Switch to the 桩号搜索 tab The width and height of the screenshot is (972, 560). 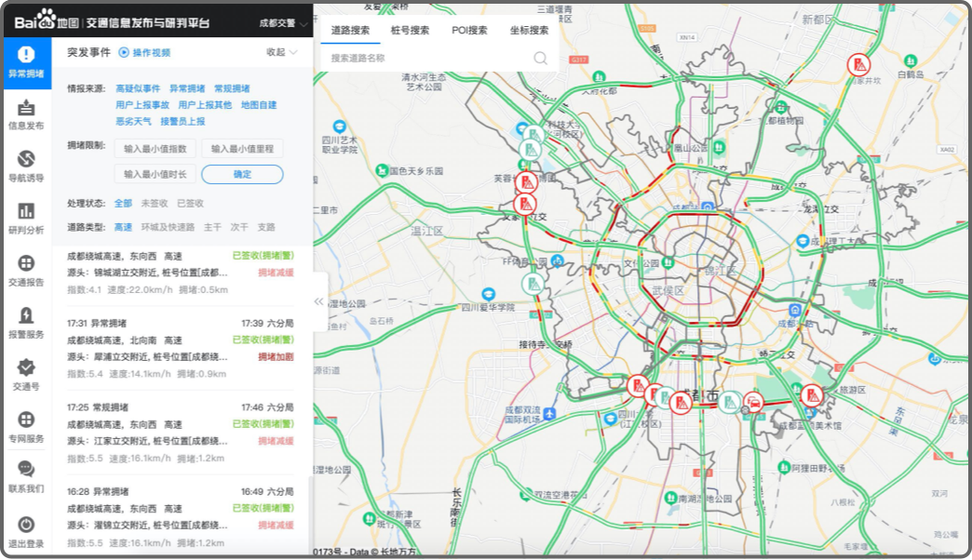tap(410, 30)
